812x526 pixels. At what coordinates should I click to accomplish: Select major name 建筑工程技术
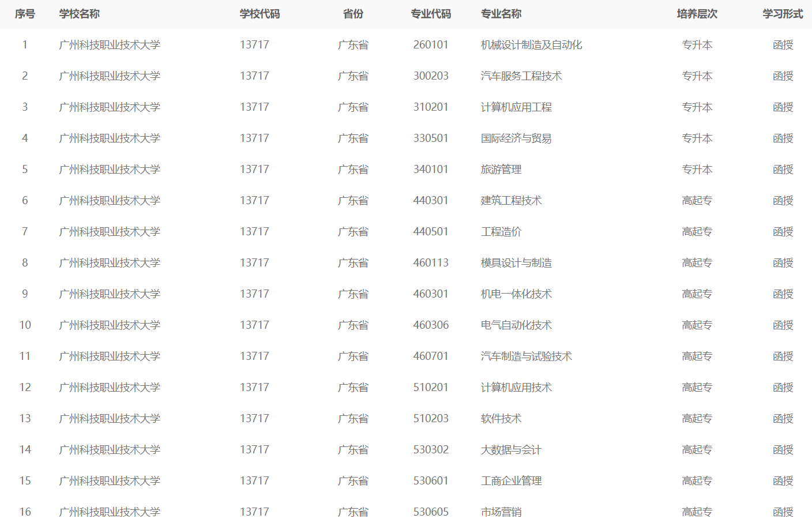pyautogui.click(x=512, y=201)
